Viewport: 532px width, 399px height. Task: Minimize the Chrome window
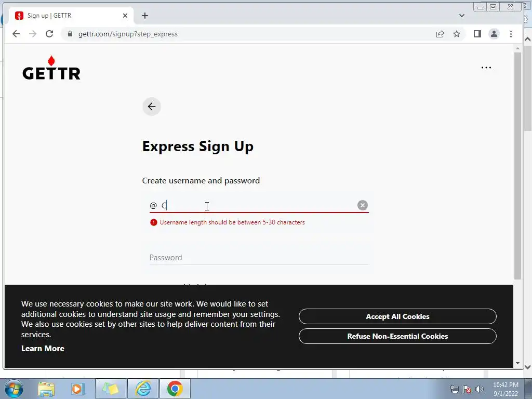click(x=480, y=7)
